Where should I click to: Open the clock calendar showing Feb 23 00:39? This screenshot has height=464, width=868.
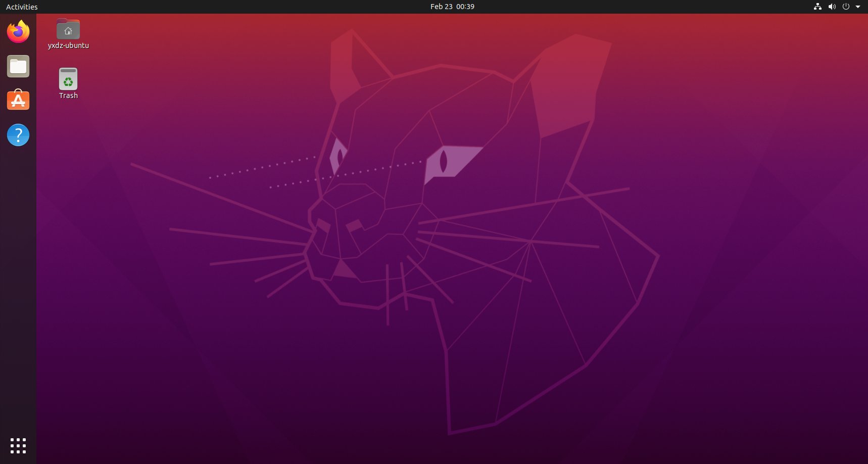[452, 7]
